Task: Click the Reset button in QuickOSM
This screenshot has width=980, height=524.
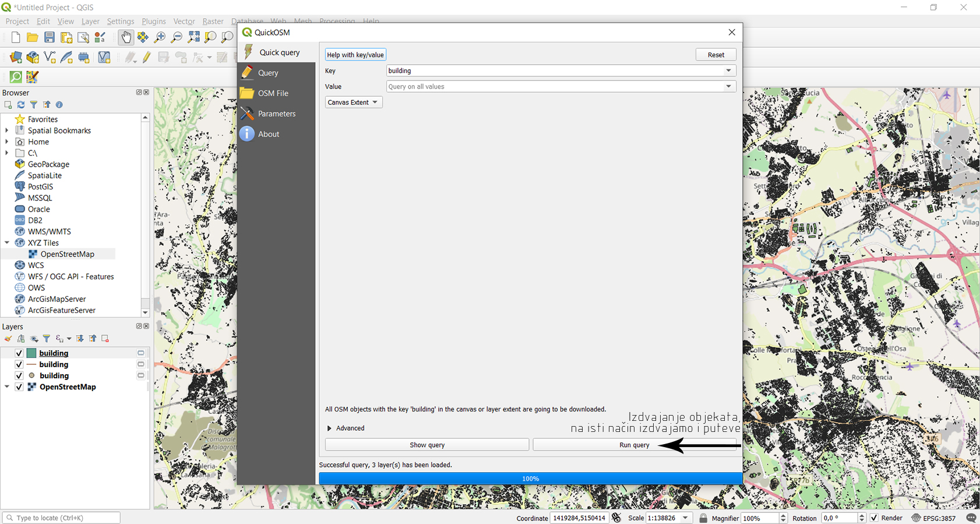Action: coord(716,55)
